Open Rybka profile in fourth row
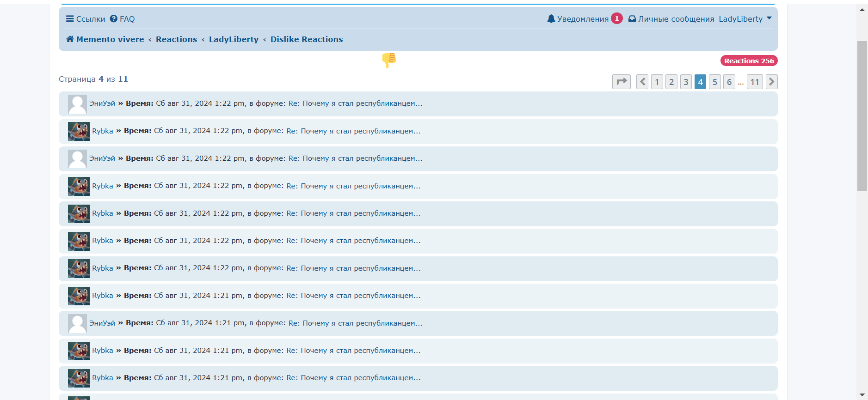 click(103, 186)
